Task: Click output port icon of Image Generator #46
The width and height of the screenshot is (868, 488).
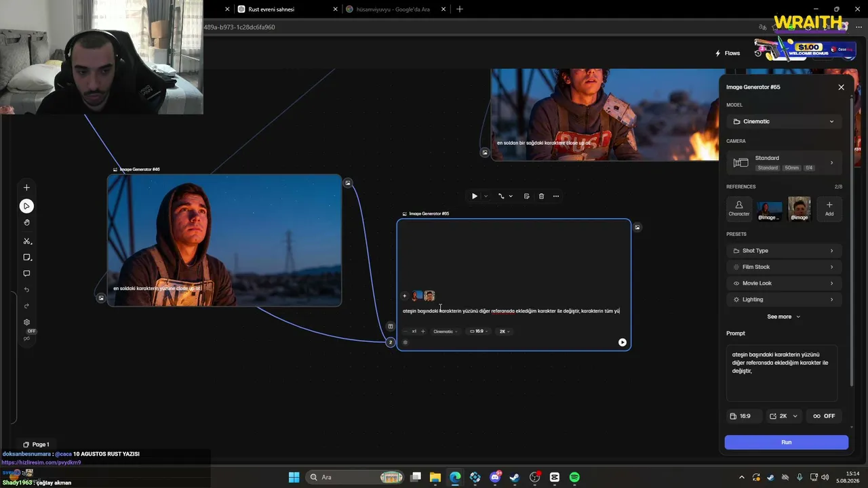Action: [348, 183]
